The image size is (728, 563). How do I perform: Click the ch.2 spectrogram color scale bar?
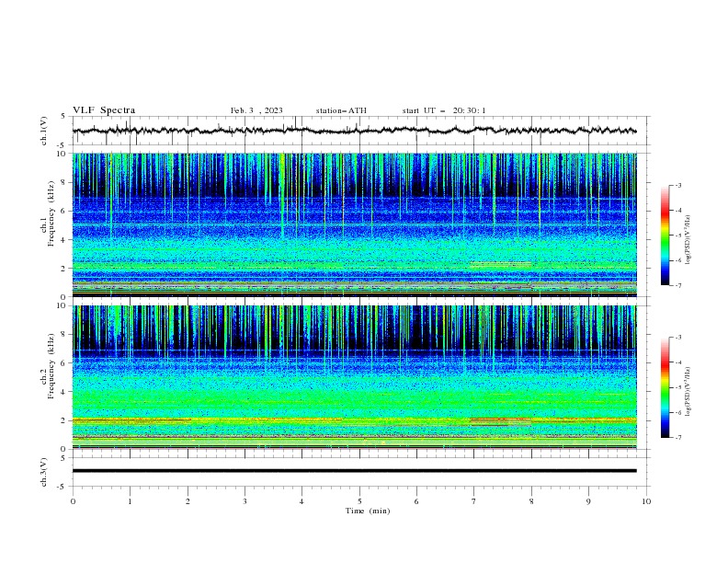coord(665,387)
